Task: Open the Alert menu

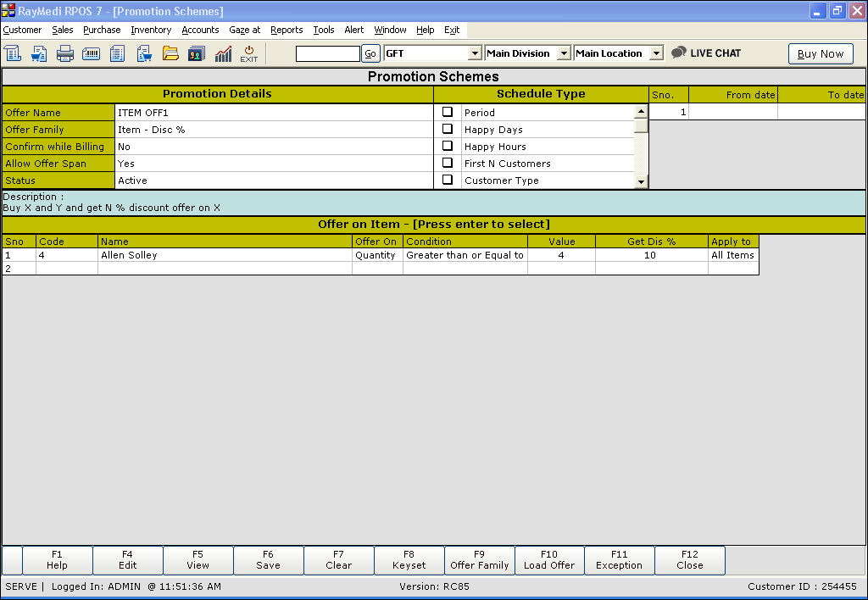Action: (354, 30)
